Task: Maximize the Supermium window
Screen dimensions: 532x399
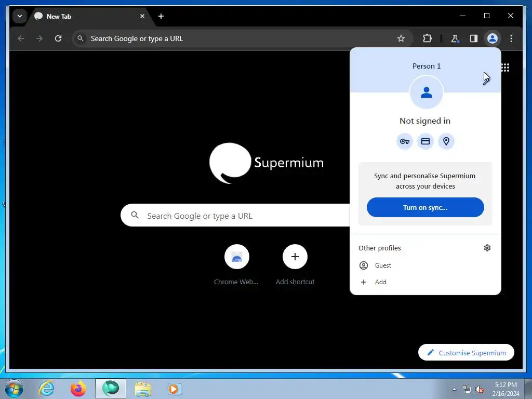Action: pos(486,16)
